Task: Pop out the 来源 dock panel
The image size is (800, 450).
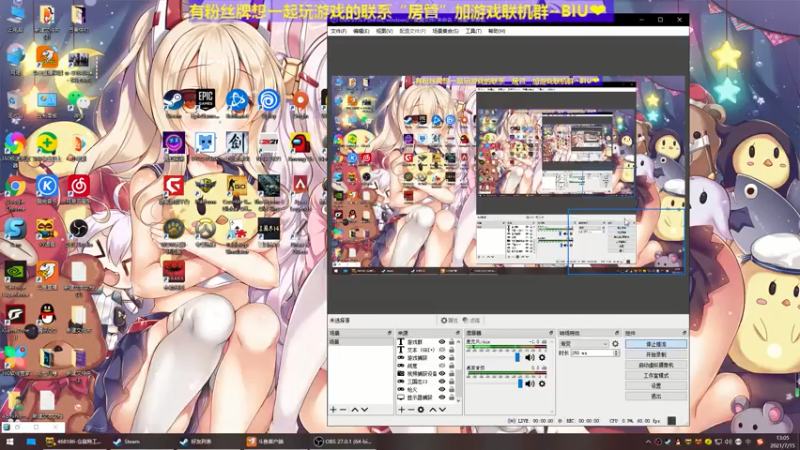Action: pyautogui.click(x=458, y=333)
